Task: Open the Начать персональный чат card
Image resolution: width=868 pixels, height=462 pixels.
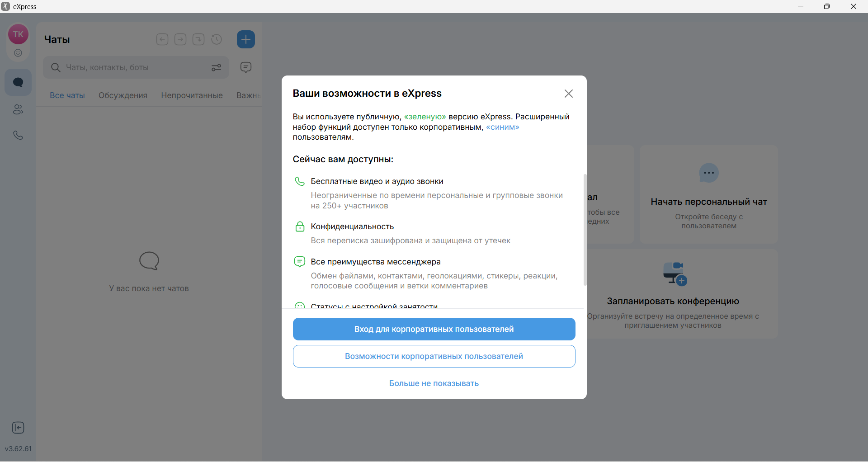Action: [x=709, y=194]
